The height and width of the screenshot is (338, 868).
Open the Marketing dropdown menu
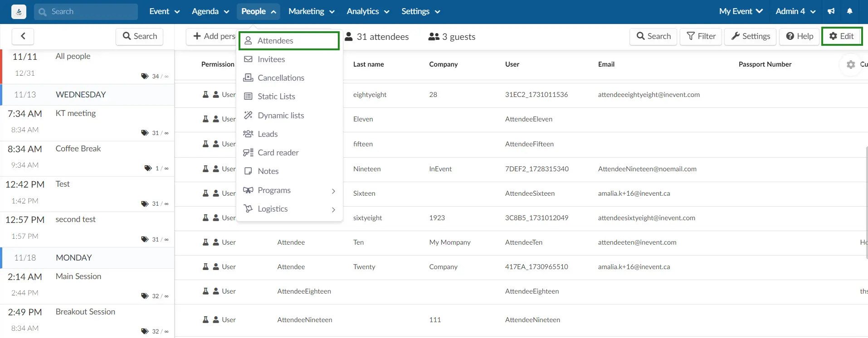pyautogui.click(x=312, y=11)
